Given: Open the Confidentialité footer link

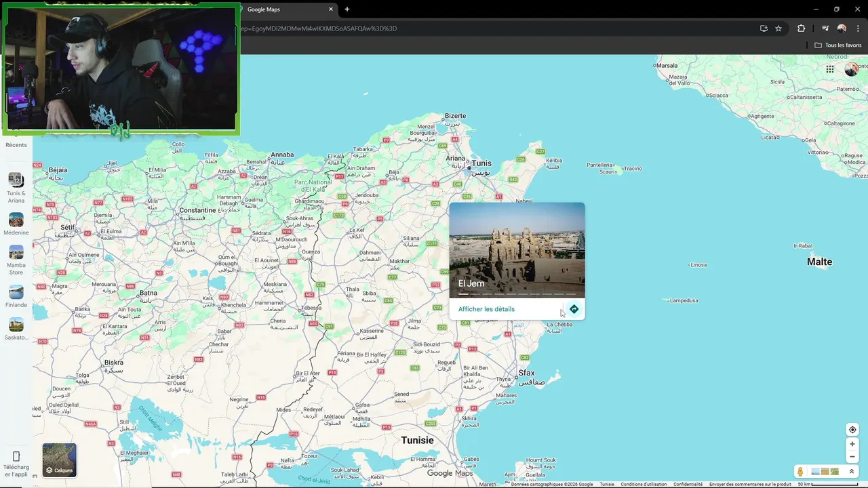Looking at the screenshot, I should 688,485.
